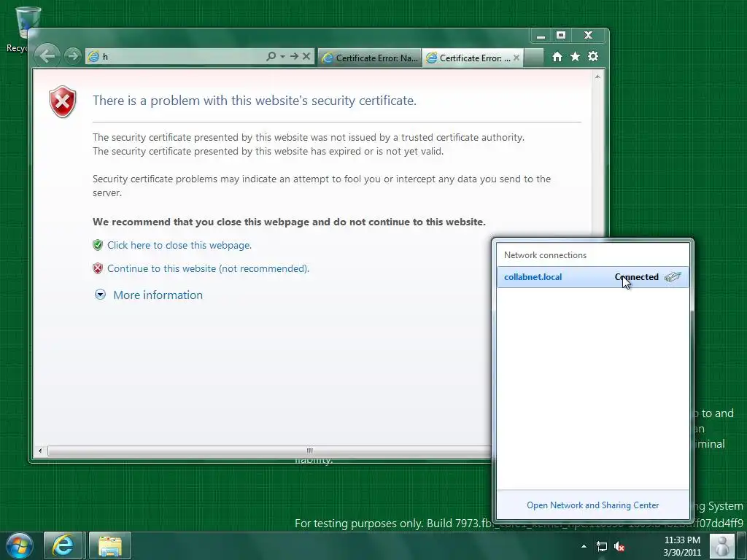
Task: Go forward using the browser Forward arrow
Action: point(72,56)
